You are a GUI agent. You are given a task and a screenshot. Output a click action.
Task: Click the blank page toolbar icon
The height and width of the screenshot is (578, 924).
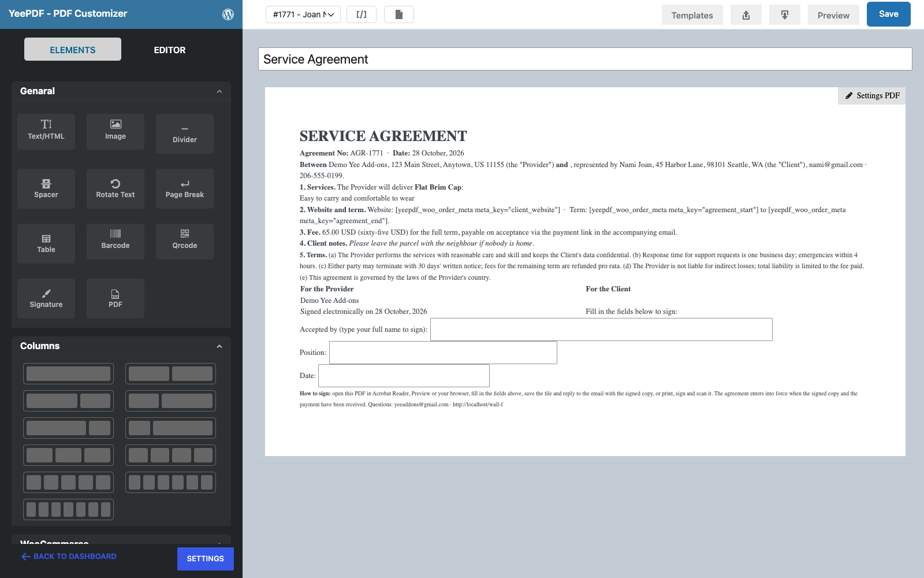pos(399,14)
